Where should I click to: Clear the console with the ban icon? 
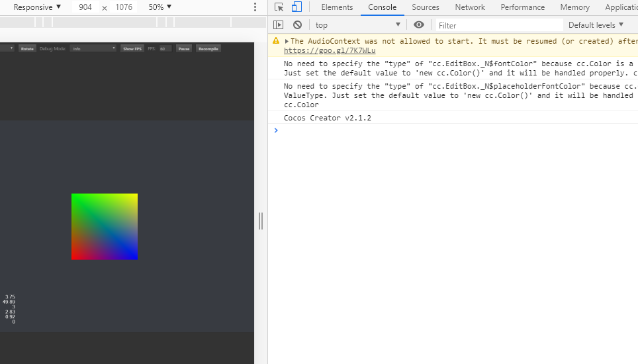[297, 25]
